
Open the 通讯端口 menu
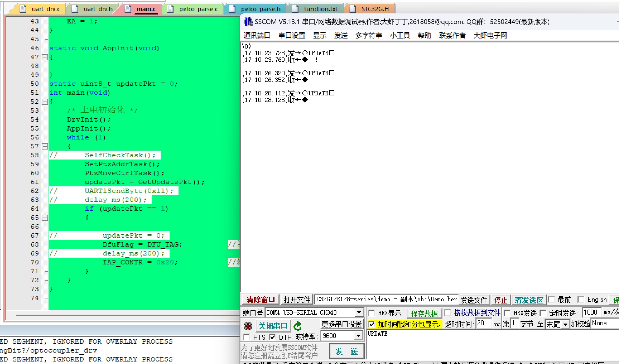pyautogui.click(x=257, y=35)
